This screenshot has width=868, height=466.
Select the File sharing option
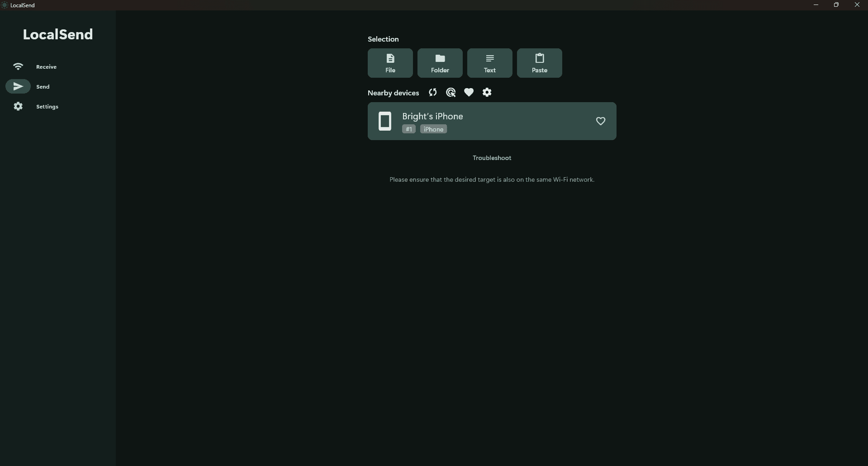[x=390, y=63]
